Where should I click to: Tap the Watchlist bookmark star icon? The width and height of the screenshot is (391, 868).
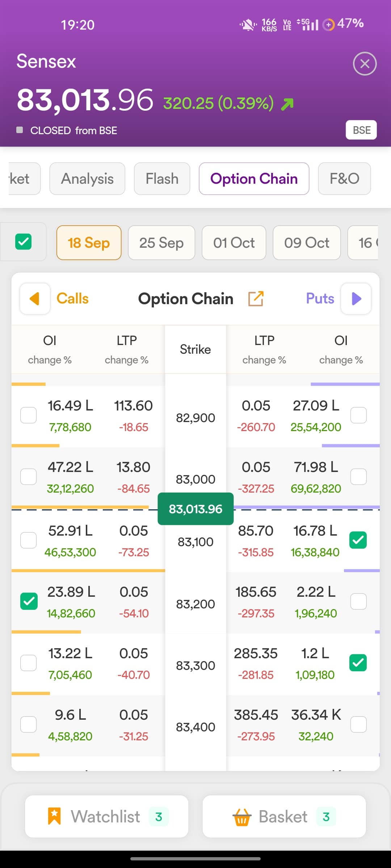tap(54, 816)
